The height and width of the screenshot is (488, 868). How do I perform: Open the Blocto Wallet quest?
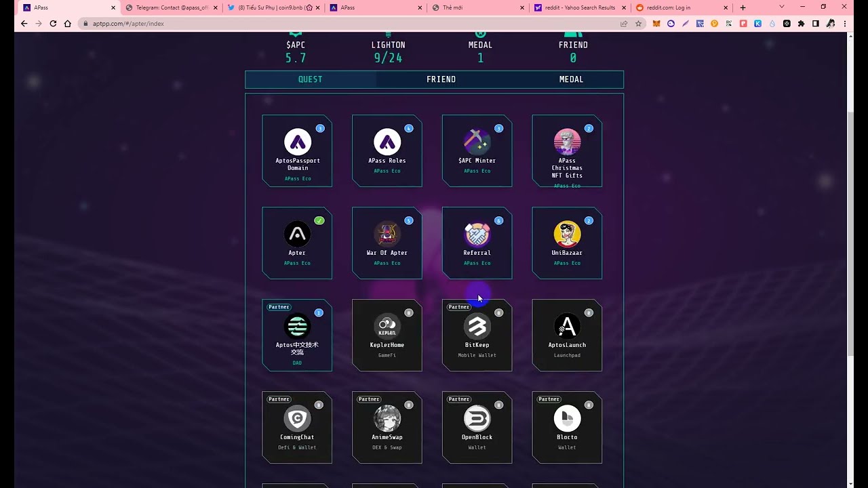tap(567, 427)
